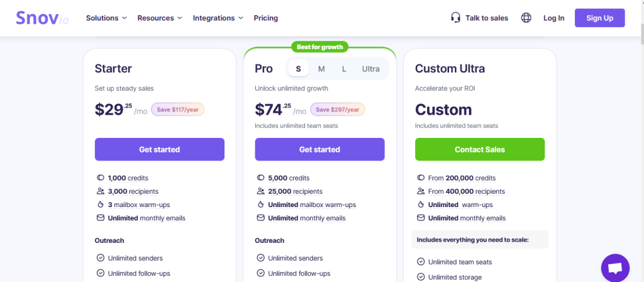Click the From 400,000 recipients text
Viewport: 644px width, 282px height.
(x=467, y=191)
